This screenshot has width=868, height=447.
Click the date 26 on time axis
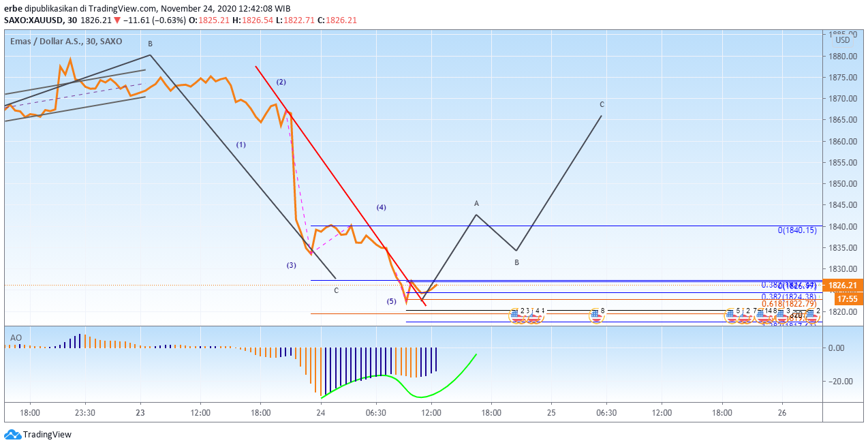[782, 413]
